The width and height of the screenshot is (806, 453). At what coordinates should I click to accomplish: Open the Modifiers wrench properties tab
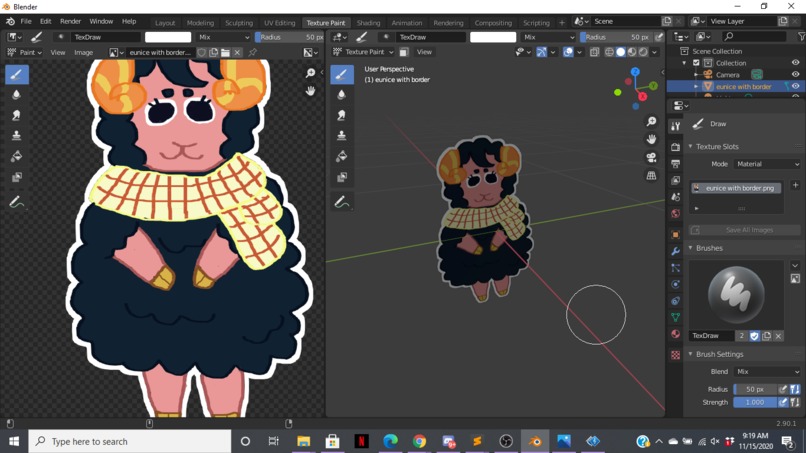(x=675, y=251)
